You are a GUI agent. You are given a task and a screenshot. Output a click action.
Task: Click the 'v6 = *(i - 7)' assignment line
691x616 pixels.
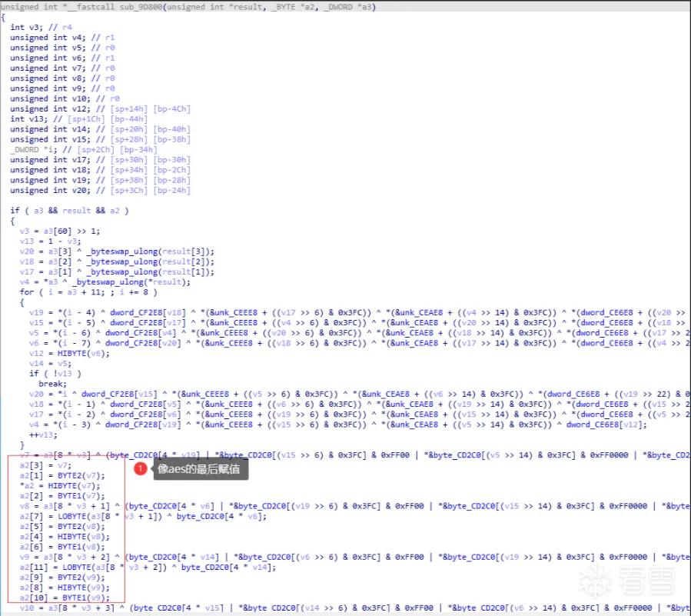(358, 343)
